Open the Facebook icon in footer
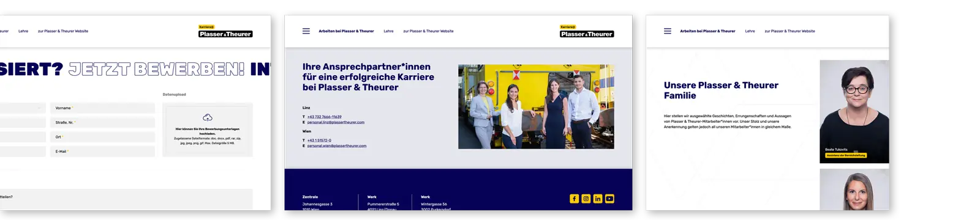The height and width of the screenshot is (220, 980). (x=574, y=199)
